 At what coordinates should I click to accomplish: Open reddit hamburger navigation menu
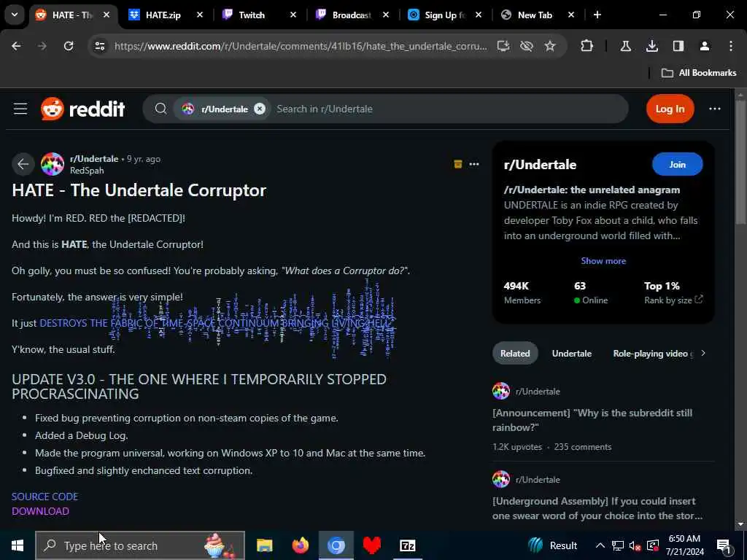[x=20, y=109]
